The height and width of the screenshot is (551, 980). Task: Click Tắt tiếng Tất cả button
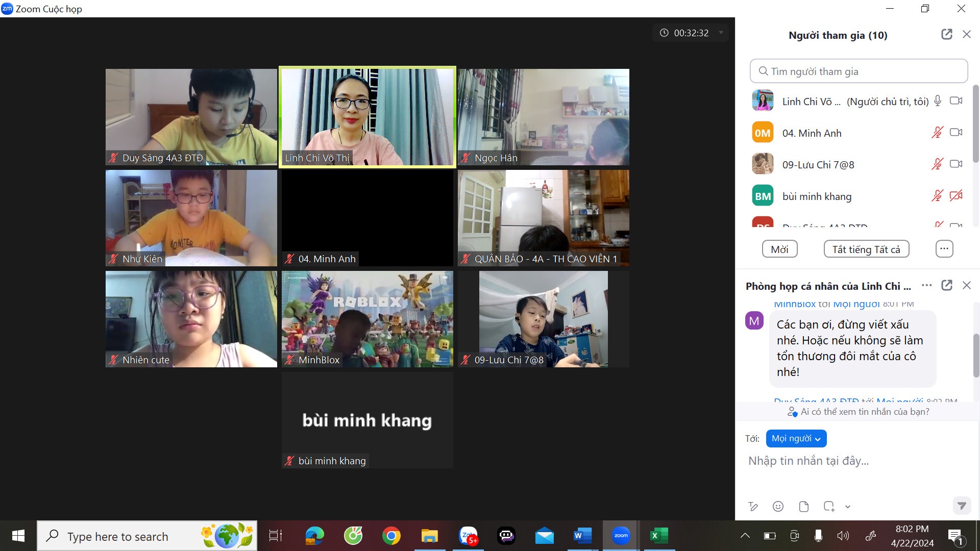(866, 249)
